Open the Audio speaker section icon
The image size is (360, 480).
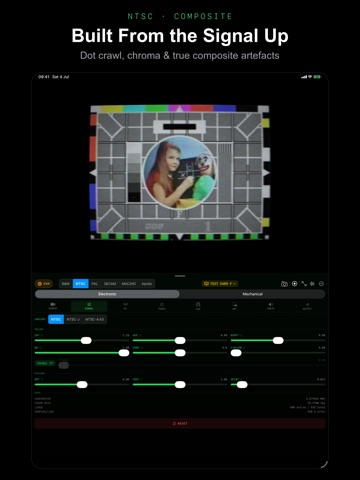(271, 306)
